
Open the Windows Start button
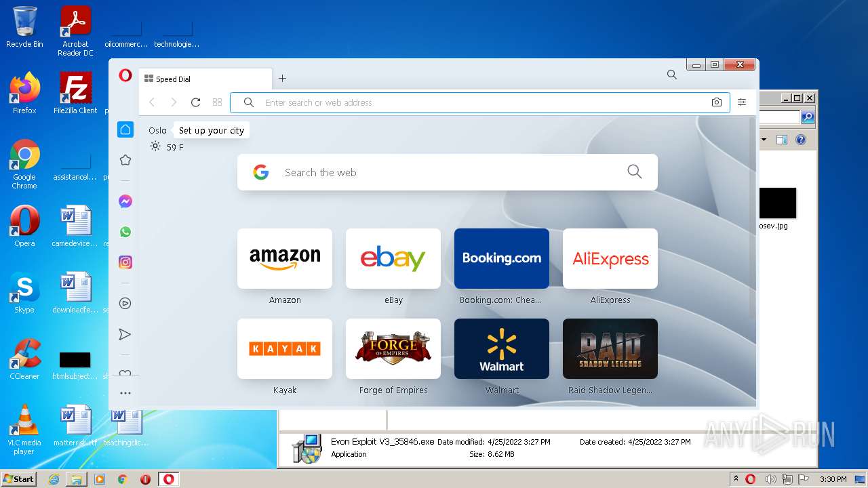18,479
